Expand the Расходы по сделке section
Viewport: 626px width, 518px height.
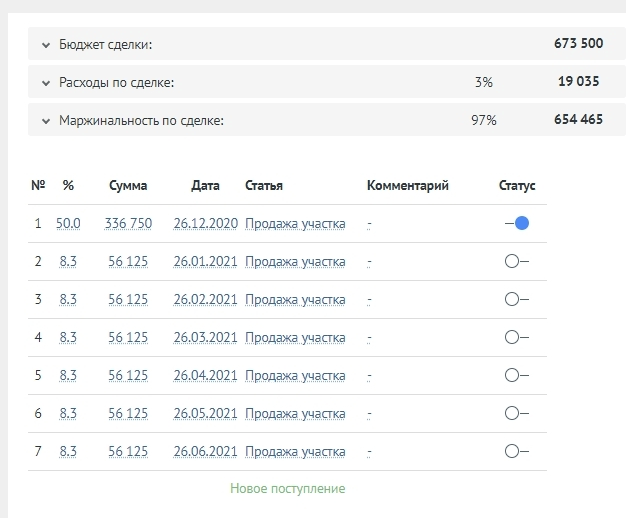(46, 83)
